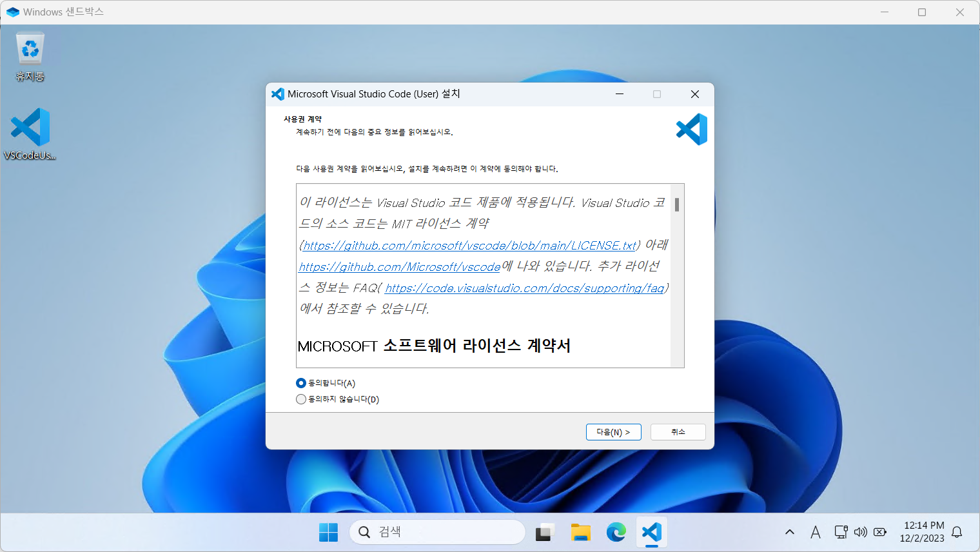
Task: Open the Windows Start menu
Action: [x=328, y=532]
